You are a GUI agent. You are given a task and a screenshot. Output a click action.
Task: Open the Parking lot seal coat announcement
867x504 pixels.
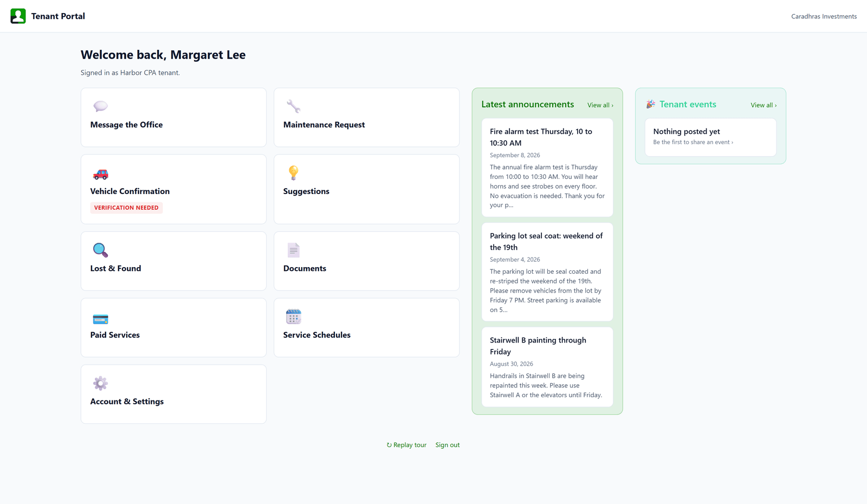(x=547, y=272)
